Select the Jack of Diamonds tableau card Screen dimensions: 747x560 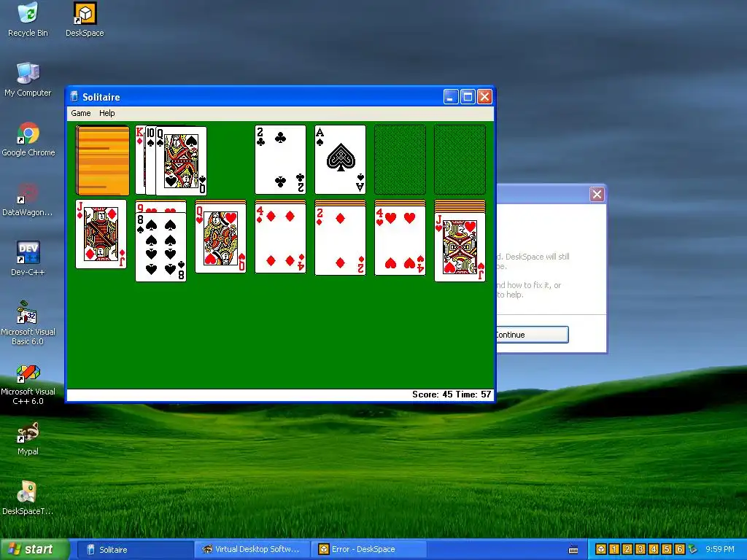click(101, 234)
